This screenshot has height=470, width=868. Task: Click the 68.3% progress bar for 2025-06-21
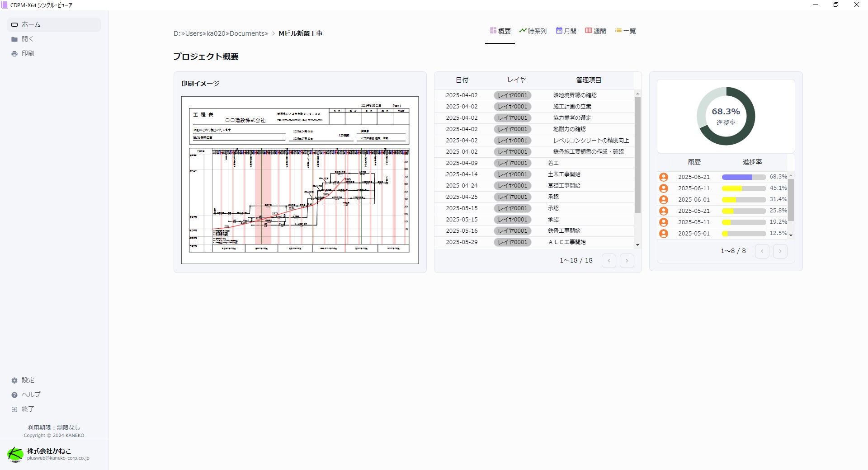(x=744, y=177)
